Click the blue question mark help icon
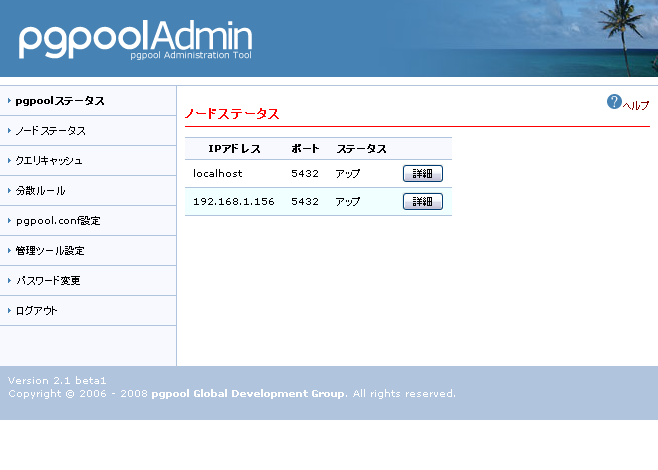 pyautogui.click(x=614, y=102)
